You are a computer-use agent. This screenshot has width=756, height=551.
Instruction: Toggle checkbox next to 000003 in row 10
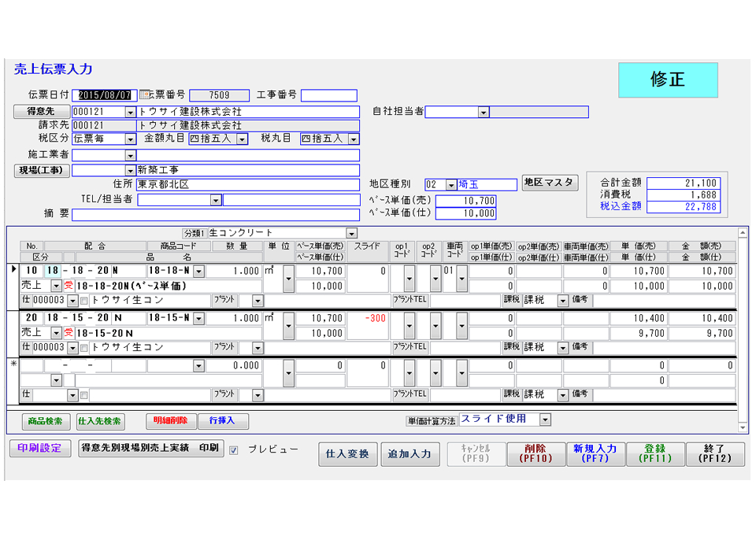click(x=84, y=301)
